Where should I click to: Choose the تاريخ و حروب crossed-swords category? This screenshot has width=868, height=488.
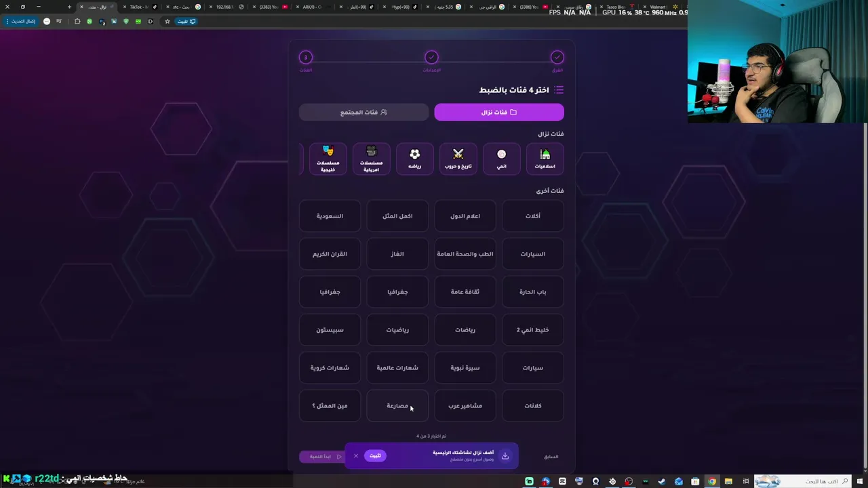coord(458,159)
